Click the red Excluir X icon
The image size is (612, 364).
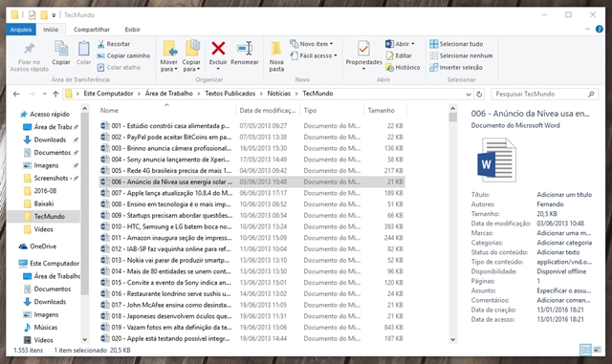pyautogui.click(x=218, y=49)
